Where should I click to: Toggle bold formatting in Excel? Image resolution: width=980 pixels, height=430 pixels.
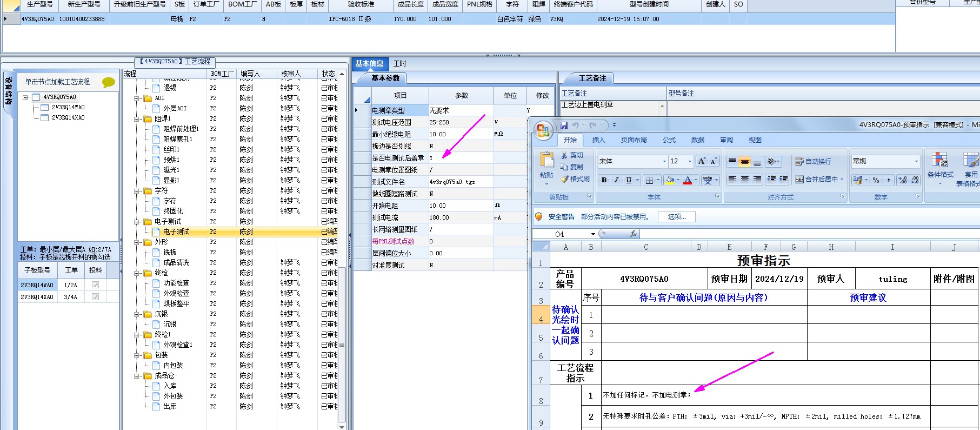click(604, 180)
